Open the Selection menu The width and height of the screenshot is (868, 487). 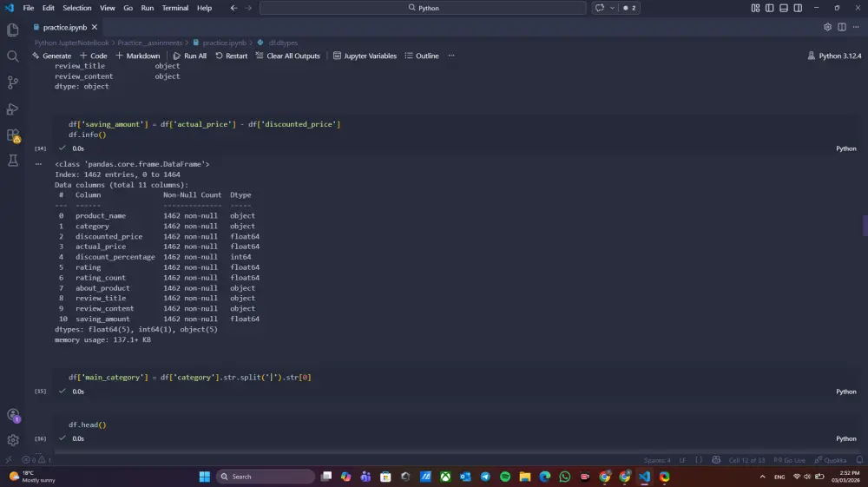[x=77, y=8]
